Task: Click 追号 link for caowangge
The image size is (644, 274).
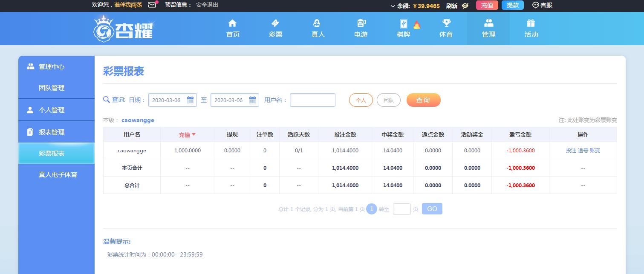Action: coord(583,151)
